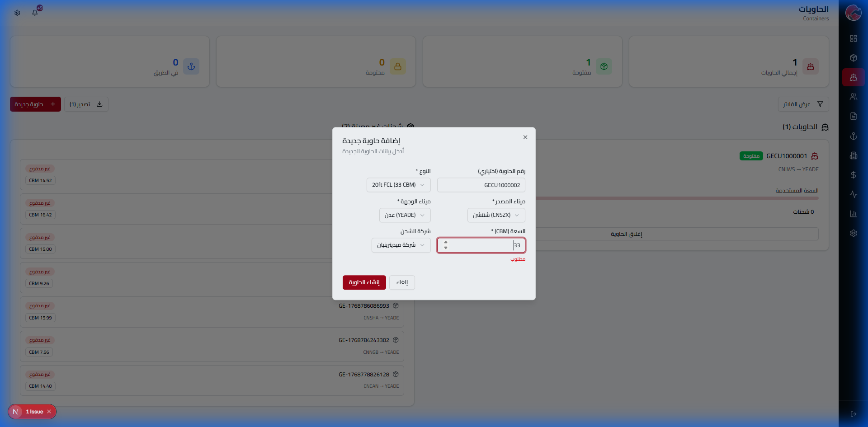This screenshot has width=868, height=427.
Task: Click the 'إلغاء' cancel button
Action: (x=402, y=282)
